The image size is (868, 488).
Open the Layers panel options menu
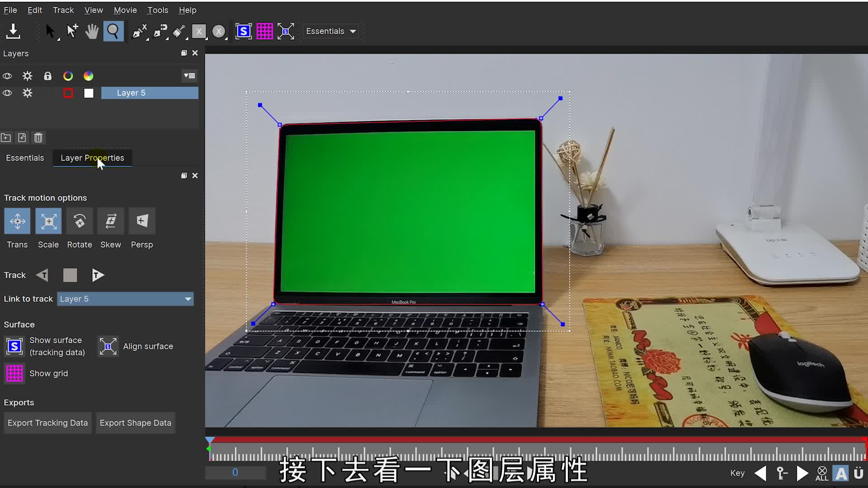click(x=189, y=76)
